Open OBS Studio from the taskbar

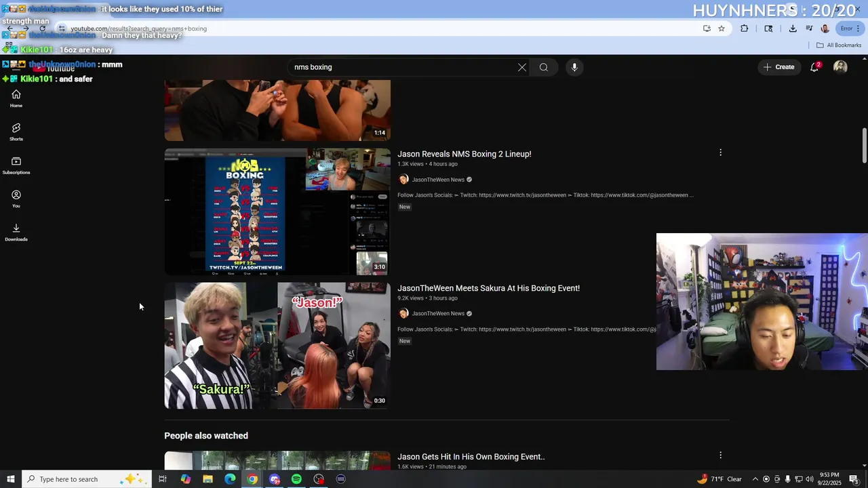pos(319,479)
